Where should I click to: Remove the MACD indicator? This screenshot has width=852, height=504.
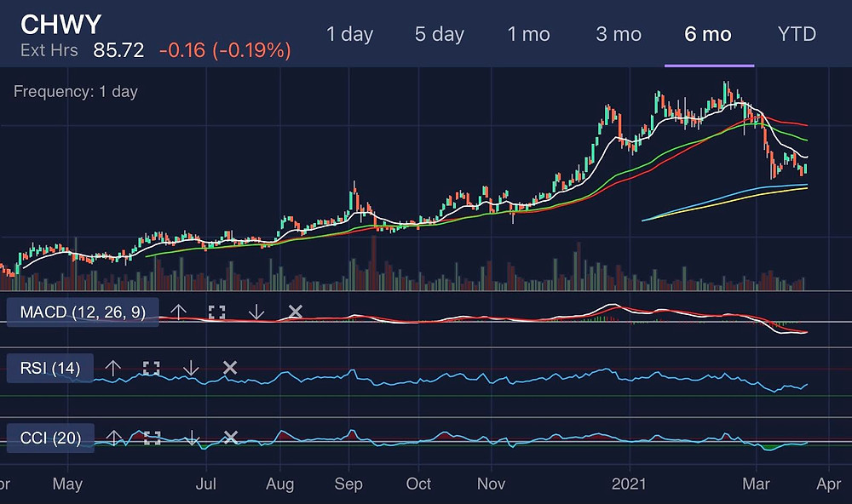(295, 312)
